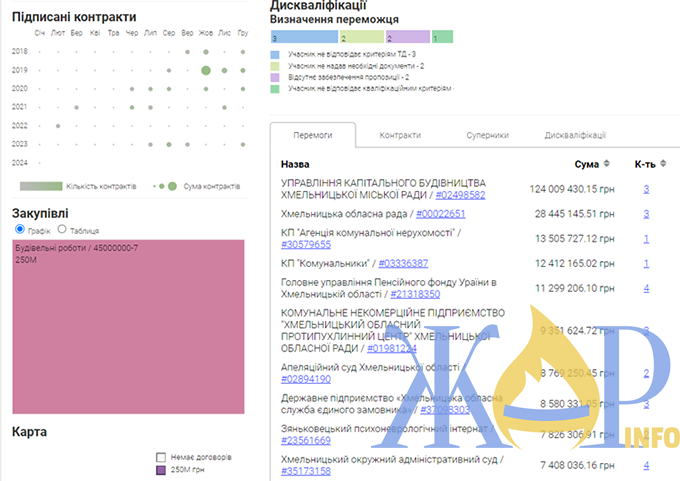This screenshot has width=680, height=481.
Task: Open the Суперники tab
Action: pyautogui.click(x=487, y=135)
